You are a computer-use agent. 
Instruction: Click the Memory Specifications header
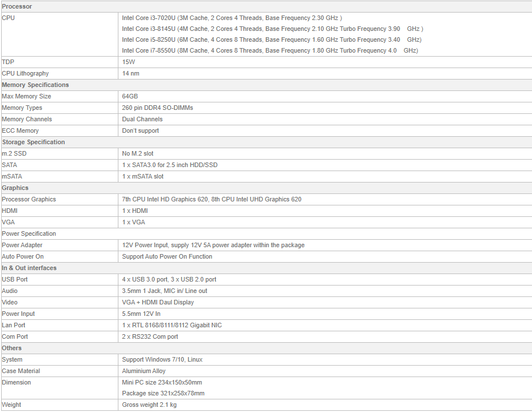coord(35,85)
